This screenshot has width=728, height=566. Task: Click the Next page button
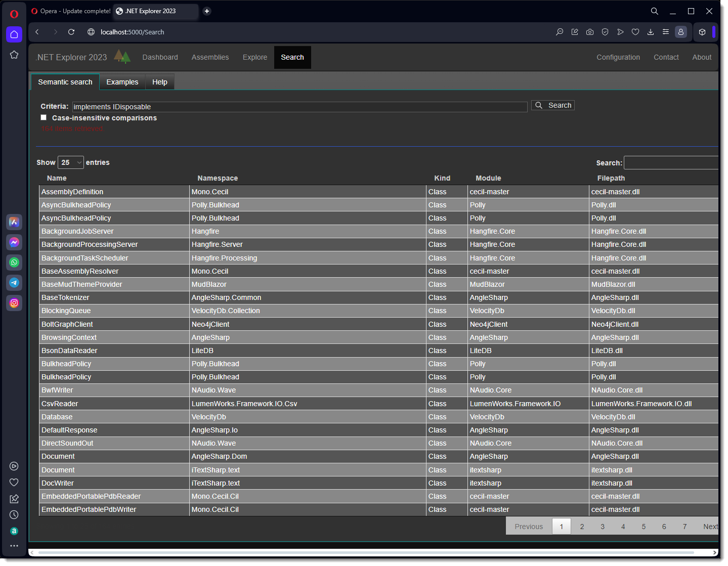pos(708,527)
